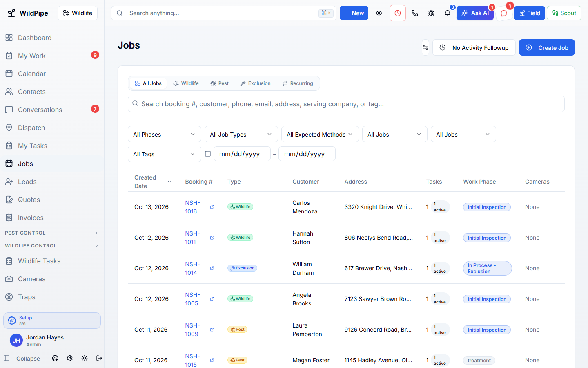Click the jobs search booking field
This screenshot has width=588, height=368.
(x=346, y=104)
